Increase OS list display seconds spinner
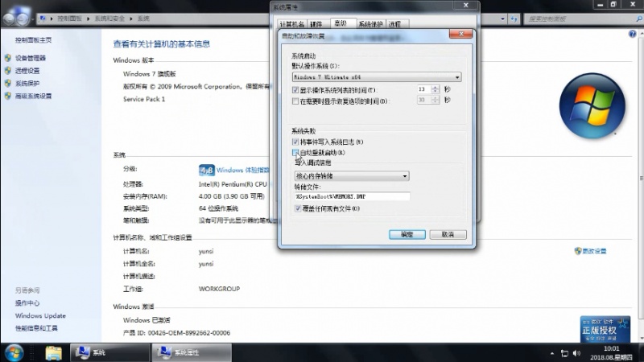The image size is (644, 362). pyautogui.click(x=436, y=87)
